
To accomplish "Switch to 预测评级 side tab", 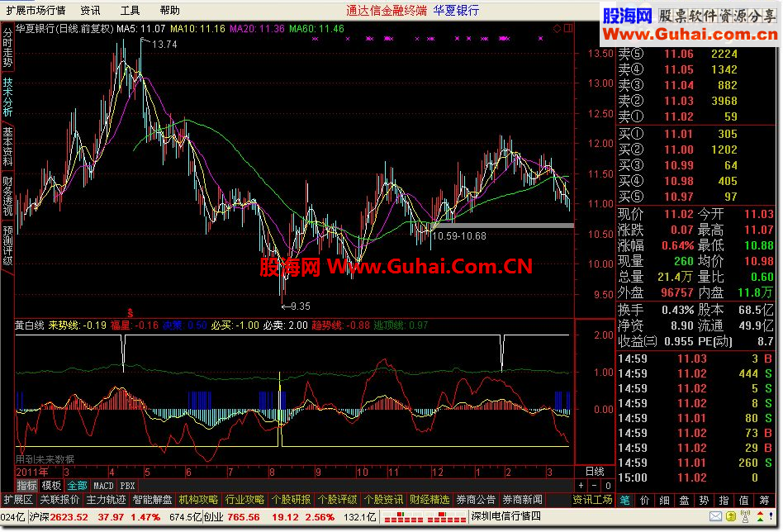I will (7, 246).
